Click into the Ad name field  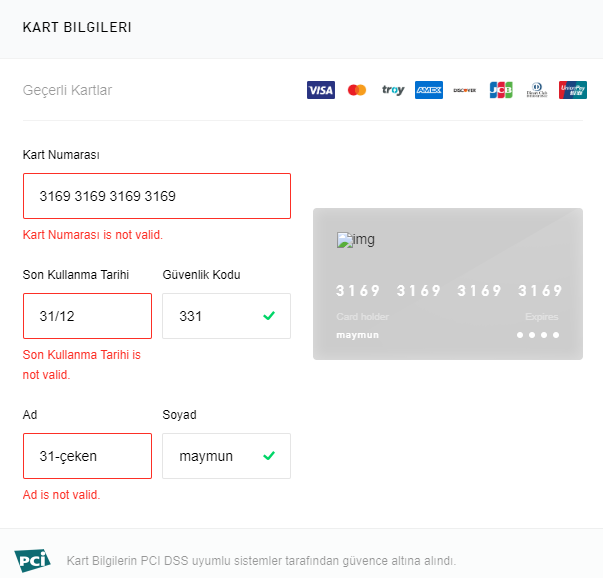87,456
